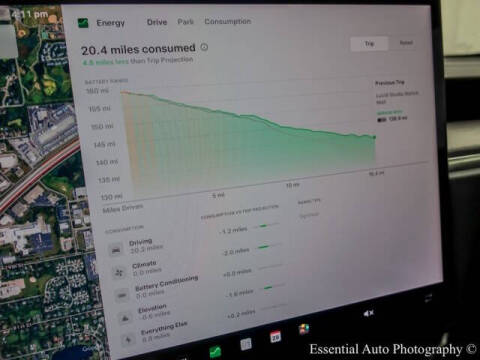The height and width of the screenshot is (360, 480).
Task: Open Energy app in bottom dock
Action: tap(215, 351)
